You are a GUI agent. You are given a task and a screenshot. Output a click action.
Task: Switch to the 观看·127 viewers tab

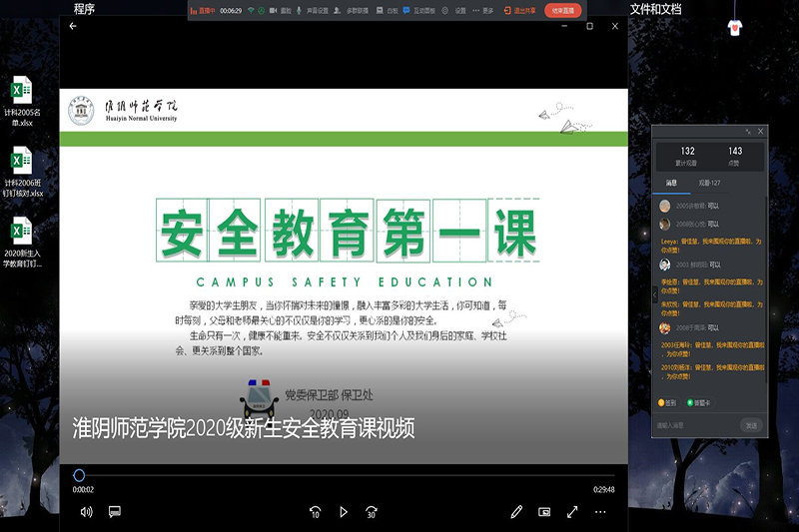point(709,183)
